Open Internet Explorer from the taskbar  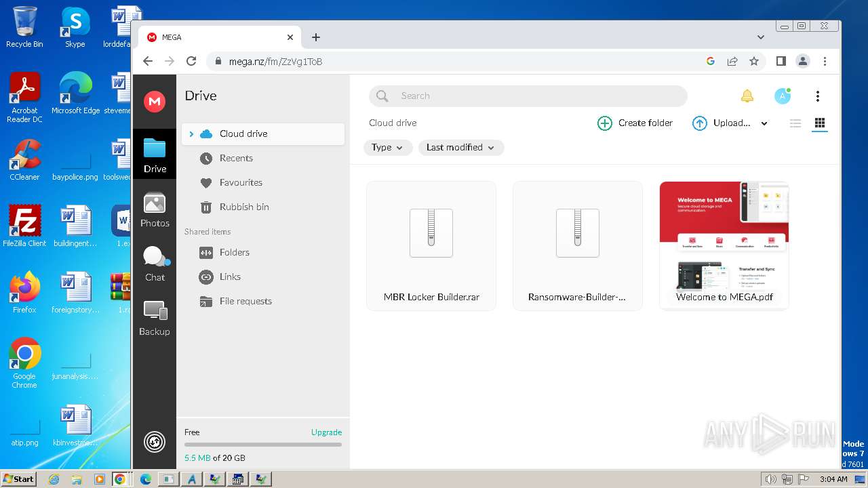coord(54,479)
